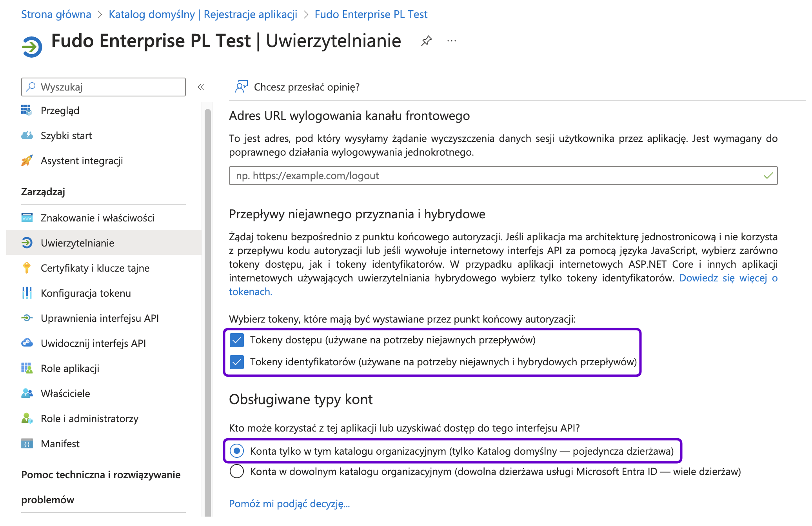Focus the Wyszukaj search field
The image size is (812, 526).
[104, 87]
